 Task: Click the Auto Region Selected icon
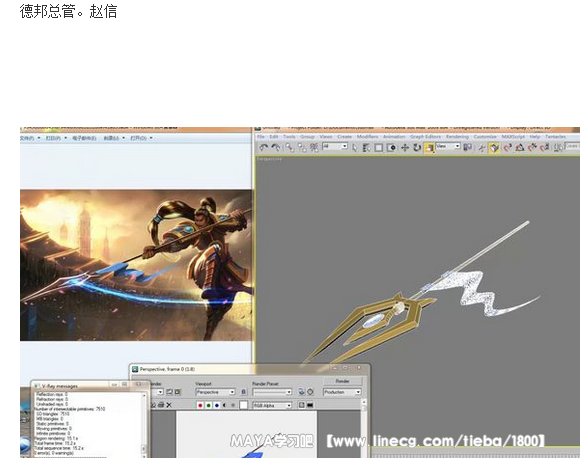pos(178,392)
